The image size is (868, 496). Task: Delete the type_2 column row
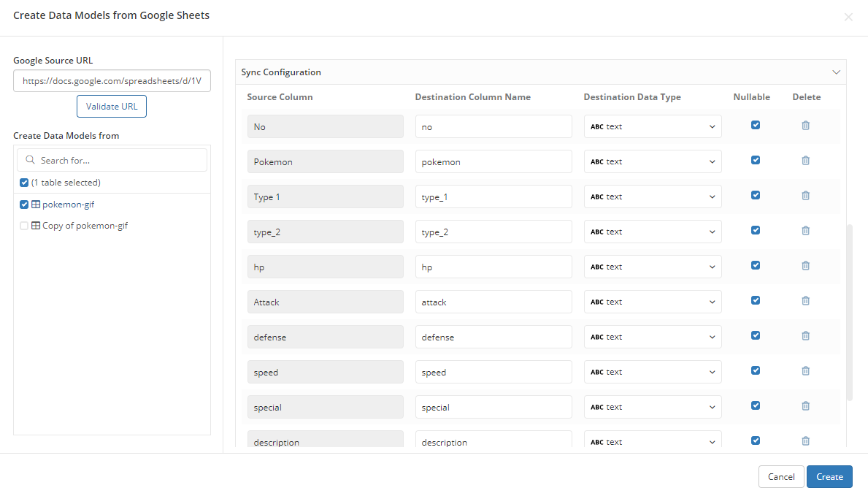tap(805, 231)
